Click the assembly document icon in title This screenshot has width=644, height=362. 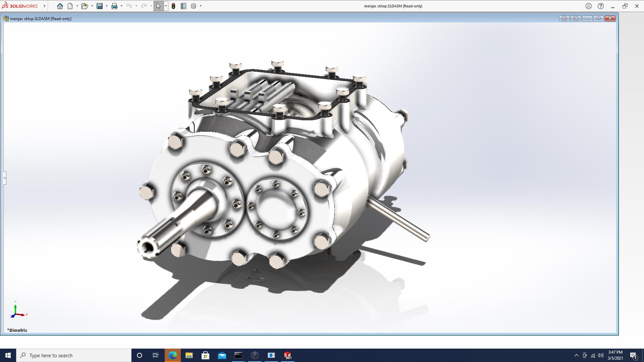pos(6,18)
